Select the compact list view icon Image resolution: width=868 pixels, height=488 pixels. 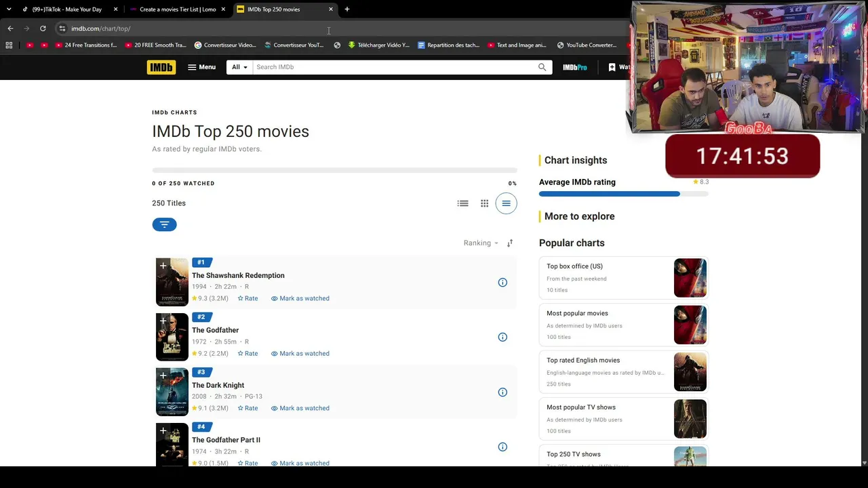click(x=506, y=203)
